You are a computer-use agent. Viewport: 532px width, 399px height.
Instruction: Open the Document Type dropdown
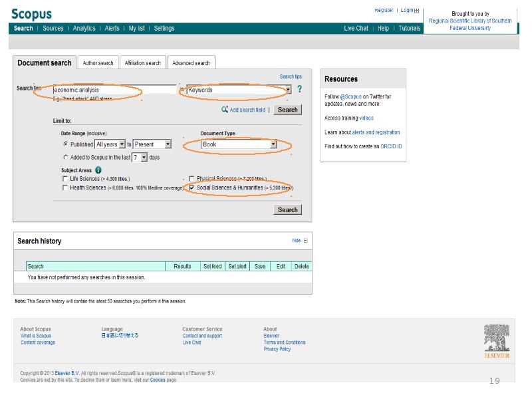click(273, 144)
